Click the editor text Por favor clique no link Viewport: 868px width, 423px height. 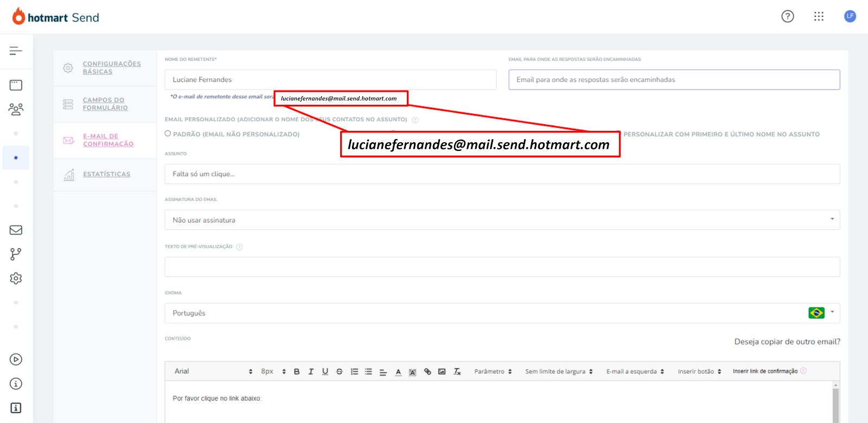point(217,399)
